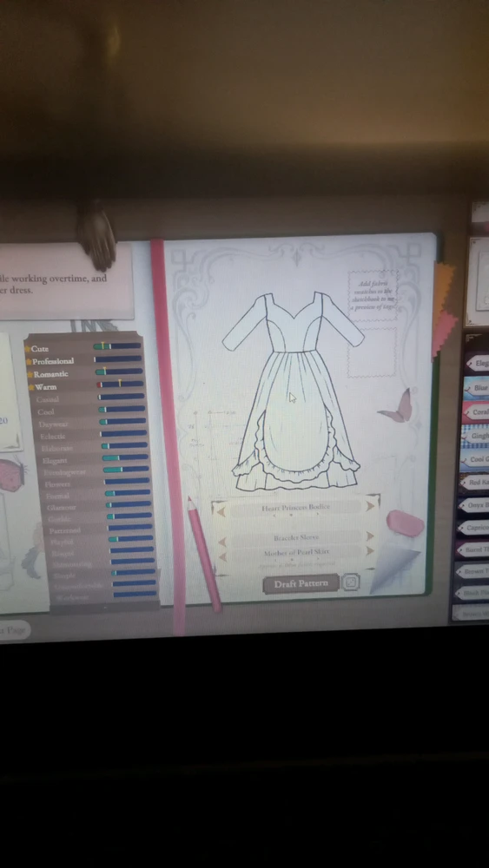Open the Elegant fabric category tag
The image size is (489, 868).
[478, 363]
